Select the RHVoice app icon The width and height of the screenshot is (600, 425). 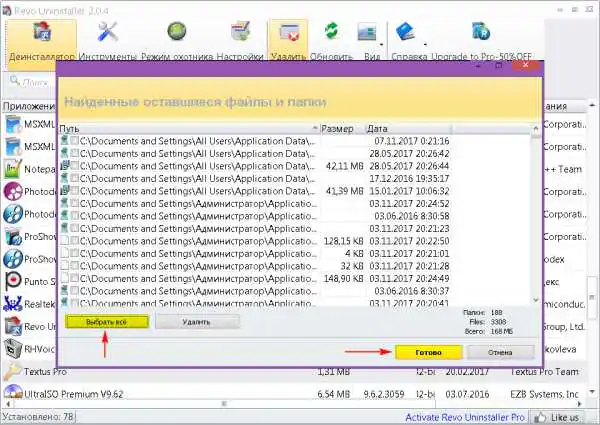[13, 349]
